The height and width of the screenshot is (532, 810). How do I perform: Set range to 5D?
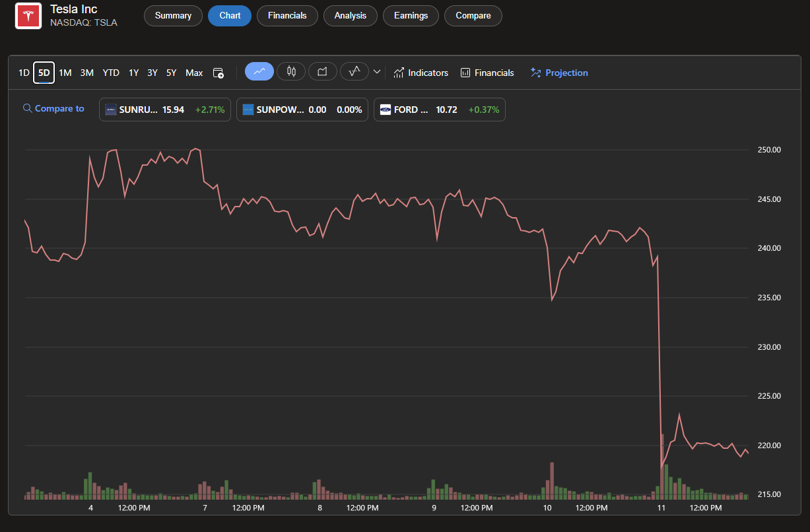tap(44, 73)
